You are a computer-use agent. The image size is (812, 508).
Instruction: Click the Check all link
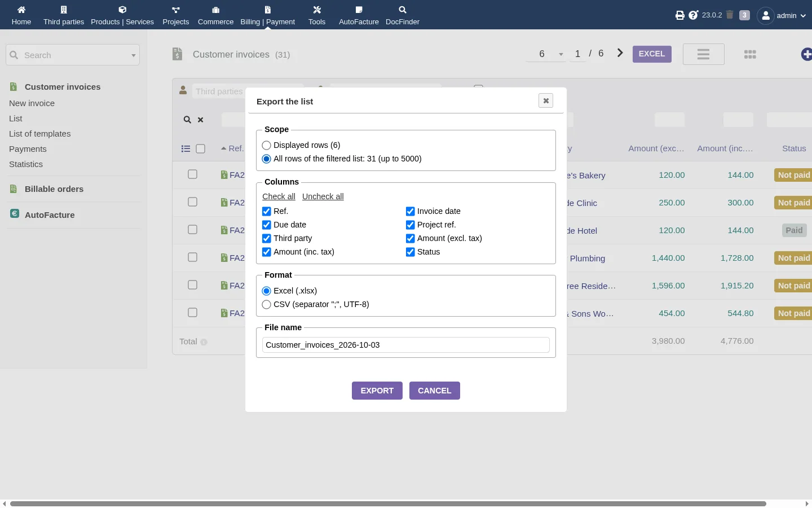[279, 196]
